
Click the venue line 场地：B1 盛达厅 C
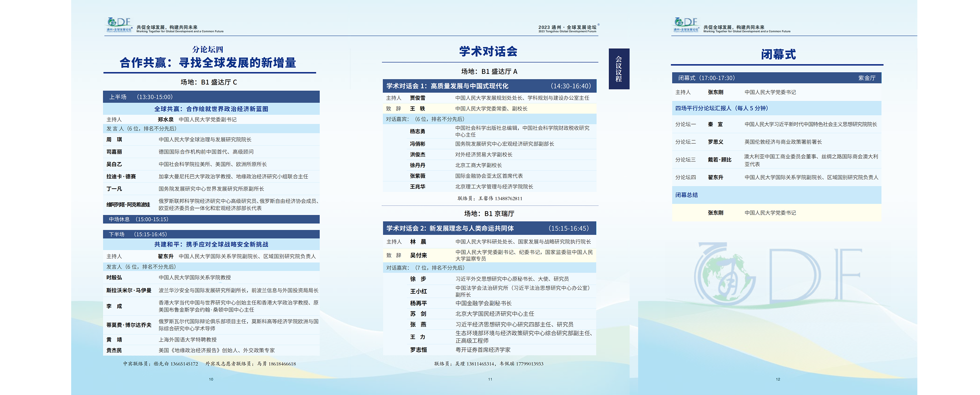[x=209, y=82]
